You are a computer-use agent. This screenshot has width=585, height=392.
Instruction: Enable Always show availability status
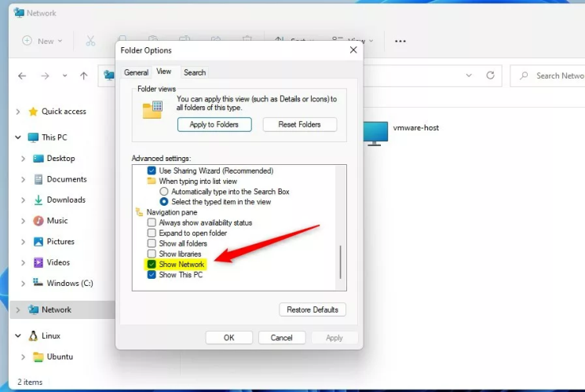click(x=152, y=222)
